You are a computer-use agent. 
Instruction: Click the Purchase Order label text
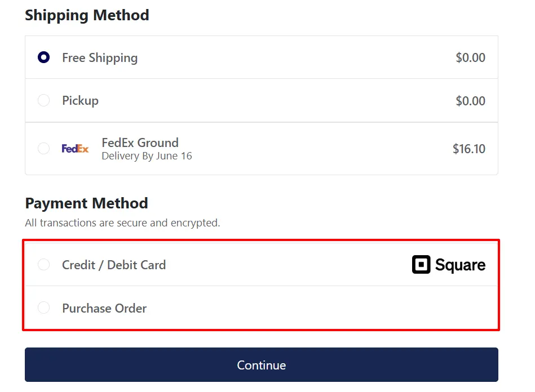tap(104, 308)
